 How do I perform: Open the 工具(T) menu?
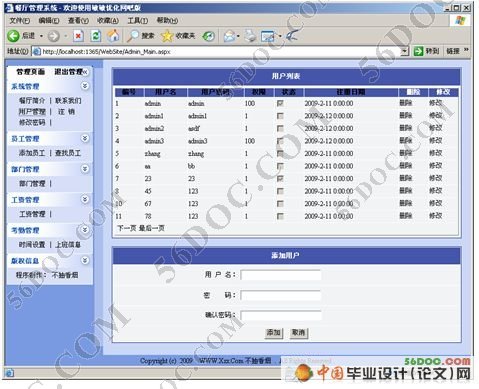(138, 21)
